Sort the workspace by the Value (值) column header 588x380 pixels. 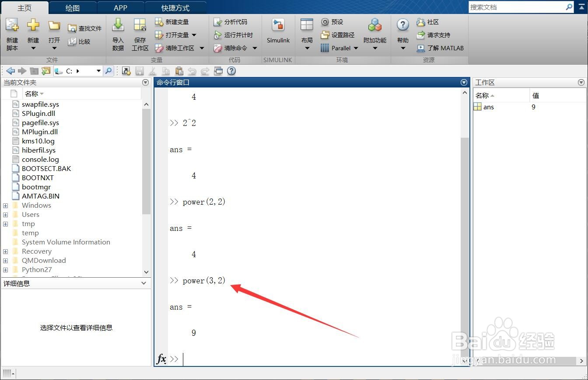click(x=557, y=95)
